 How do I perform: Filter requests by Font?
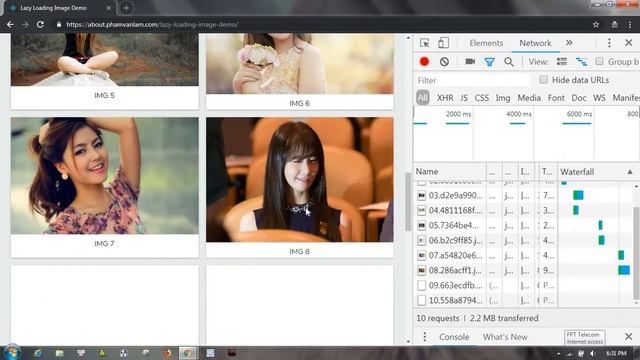coord(556,98)
